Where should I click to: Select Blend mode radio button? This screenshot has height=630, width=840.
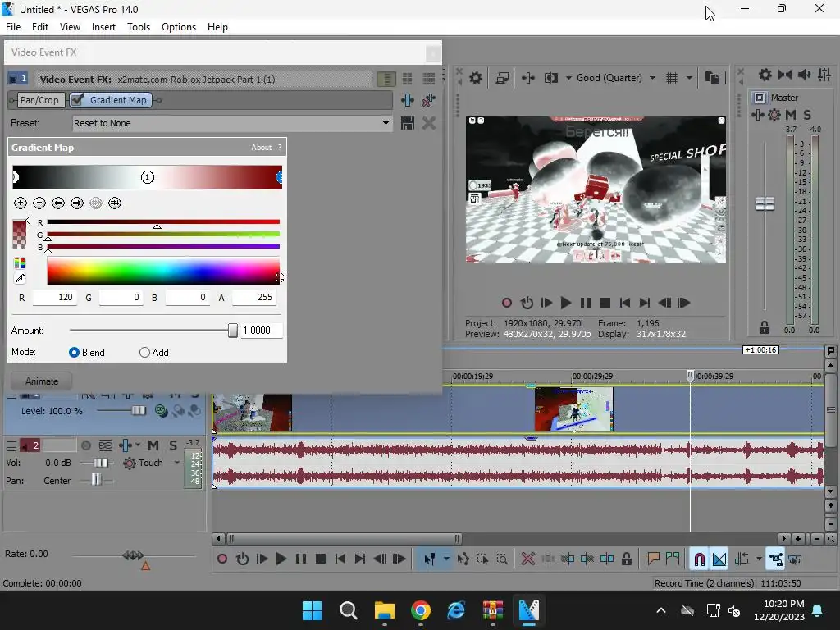point(74,353)
